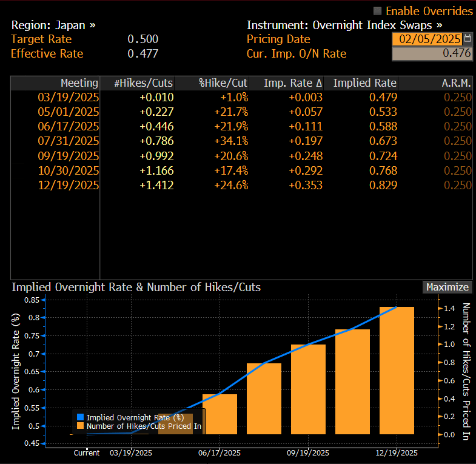Click the +0.353 implied rate change

coord(306,185)
